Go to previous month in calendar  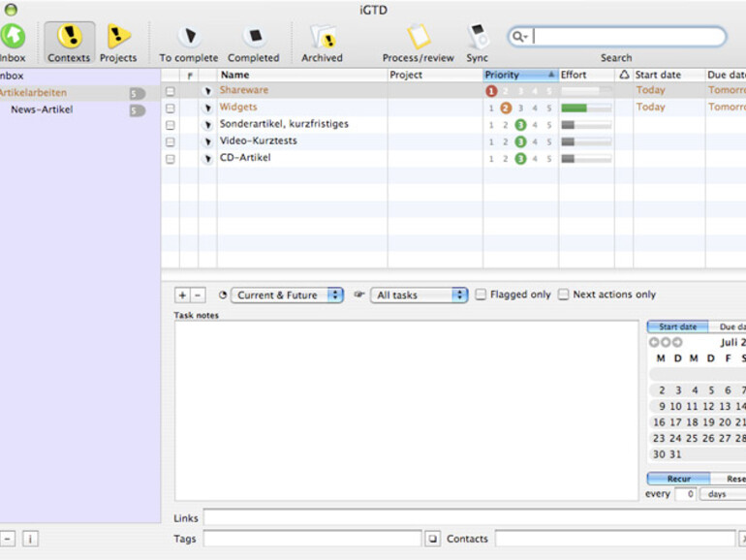[654, 342]
